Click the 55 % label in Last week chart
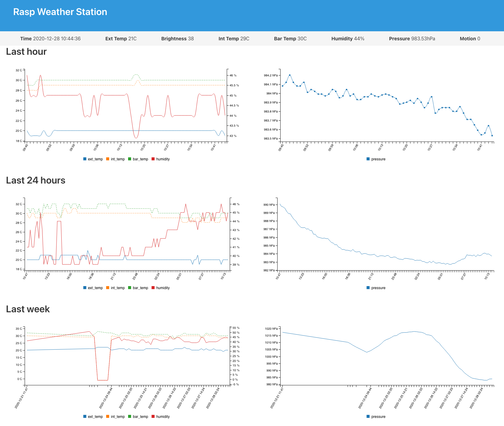 pyautogui.click(x=236, y=328)
